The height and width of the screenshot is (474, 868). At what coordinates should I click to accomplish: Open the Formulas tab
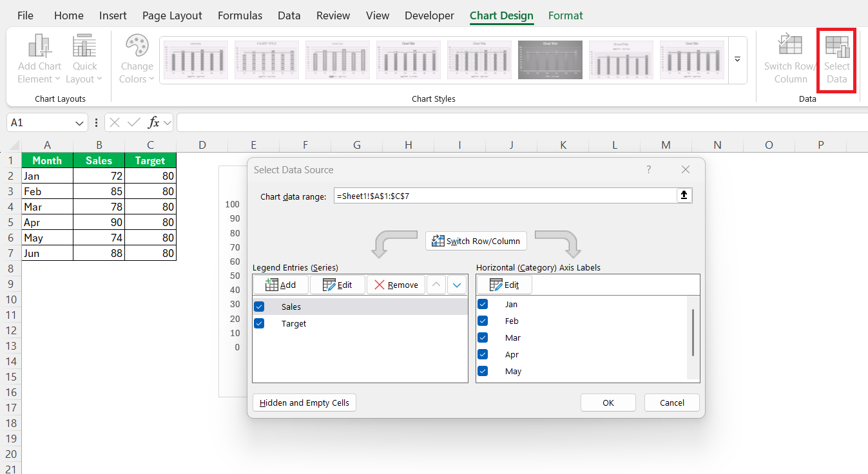[x=240, y=15]
